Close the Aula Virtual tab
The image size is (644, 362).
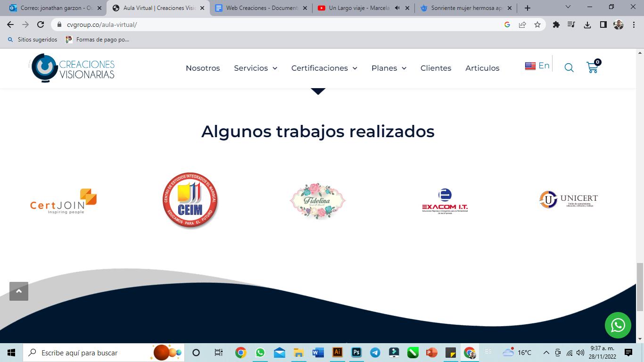[202, 8]
